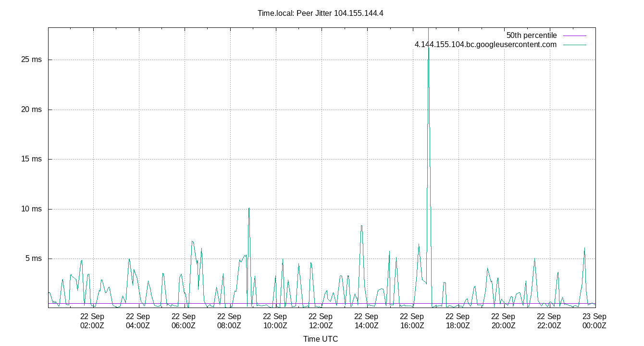Click the purple 50th percentile legend line
The width and height of the screenshot is (644, 346).
click(x=574, y=36)
